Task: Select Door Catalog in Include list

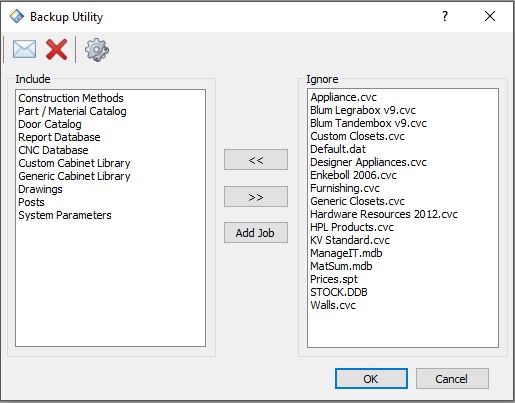Action: coord(50,124)
